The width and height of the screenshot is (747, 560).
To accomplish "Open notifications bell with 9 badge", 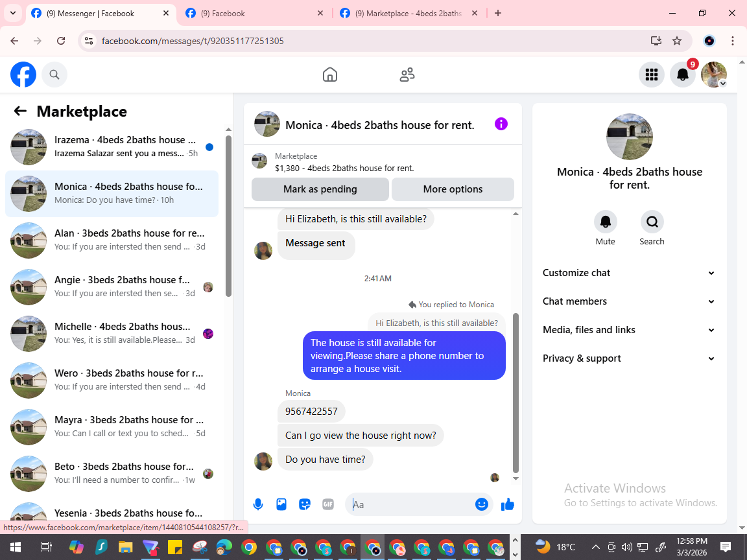I will point(683,75).
